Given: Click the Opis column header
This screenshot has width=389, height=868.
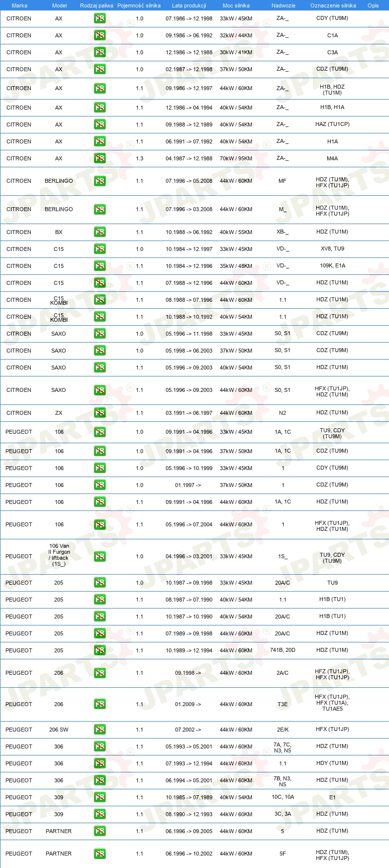Looking at the screenshot, I should pos(373,5).
